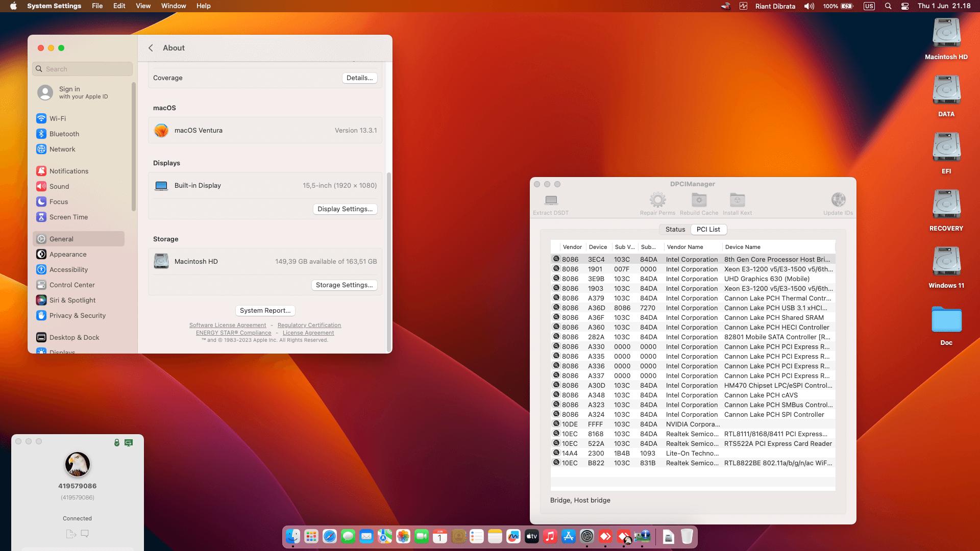Viewport: 980px width, 551px height.
Task: Click AnyDesk profile eagle avatar
Action: pos(78,464)
